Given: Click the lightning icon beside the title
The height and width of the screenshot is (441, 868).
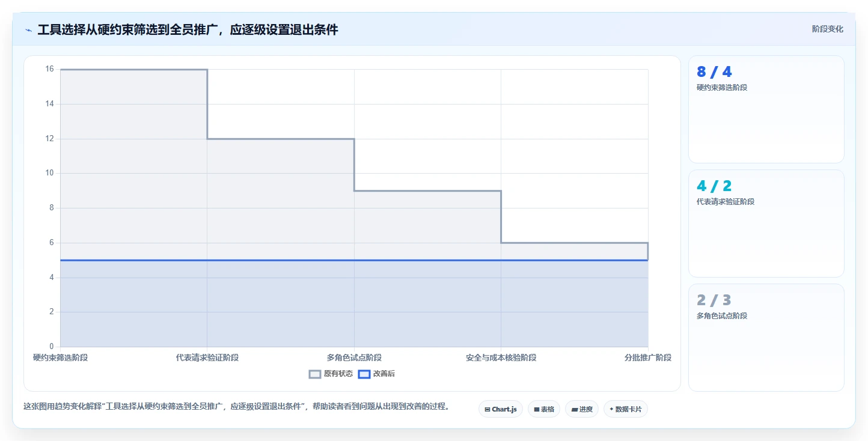Looking at the screenshot, I should tap(28, 30).
